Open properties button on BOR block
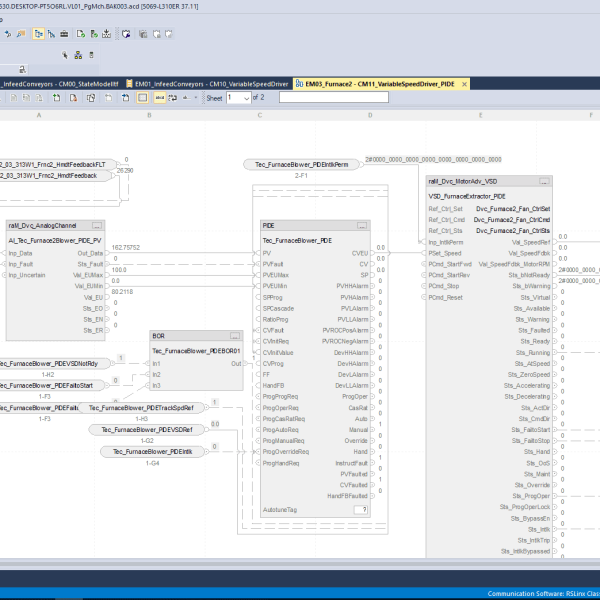The image size is (600, 600). coord(235,336)
